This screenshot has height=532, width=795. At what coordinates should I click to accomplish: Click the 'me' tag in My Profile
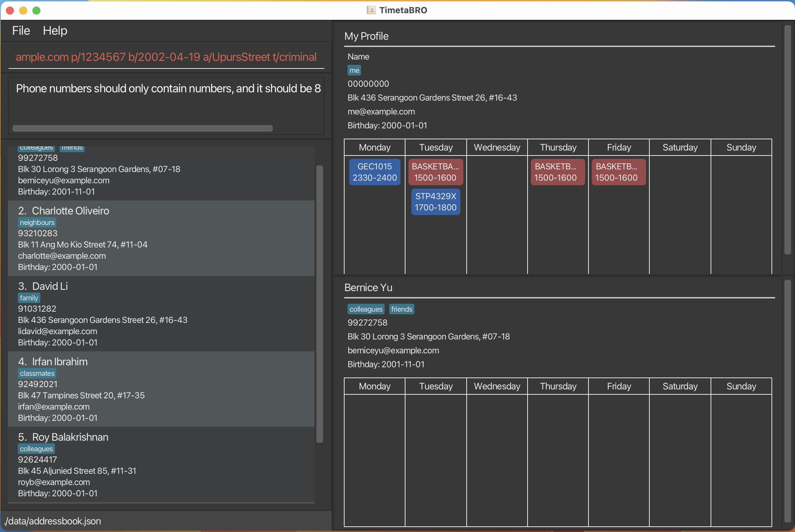tap(354, 70)
